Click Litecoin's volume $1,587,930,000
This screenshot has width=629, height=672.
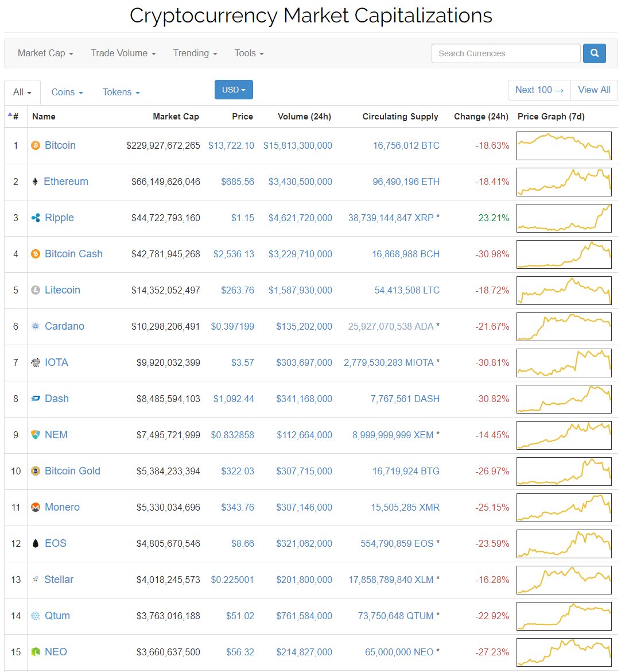300,290
